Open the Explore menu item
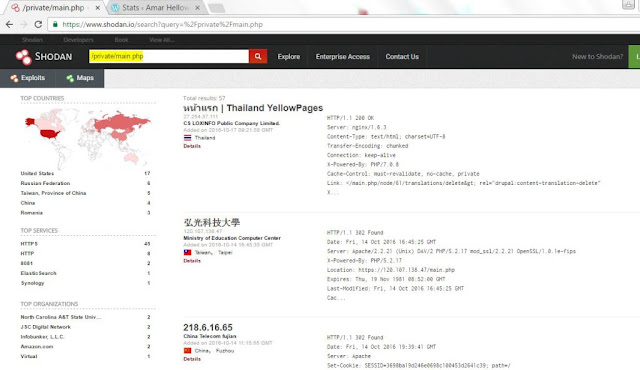Image resolution: width=640 pixels, height=370 pixels. point(289,57)
